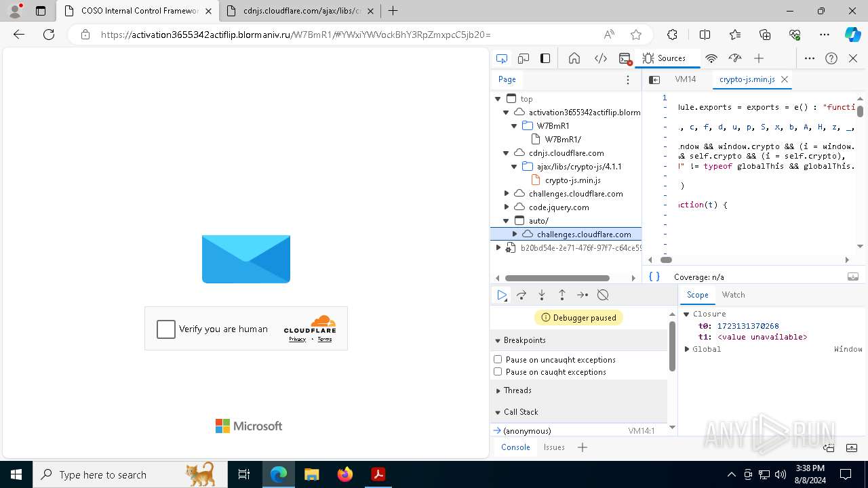The image size is (868, 488).
Task: Open a new browser tab
Action: 393,11
